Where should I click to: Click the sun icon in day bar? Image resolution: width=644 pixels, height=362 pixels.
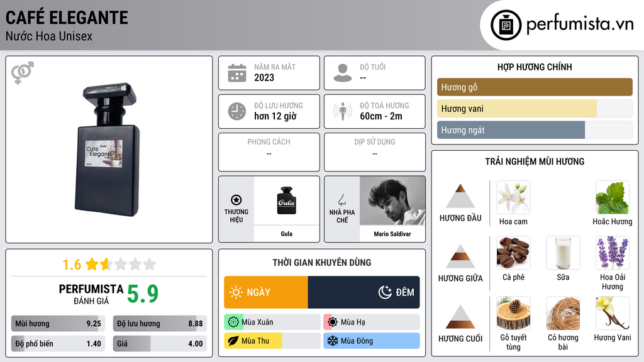tap(236, 292)
